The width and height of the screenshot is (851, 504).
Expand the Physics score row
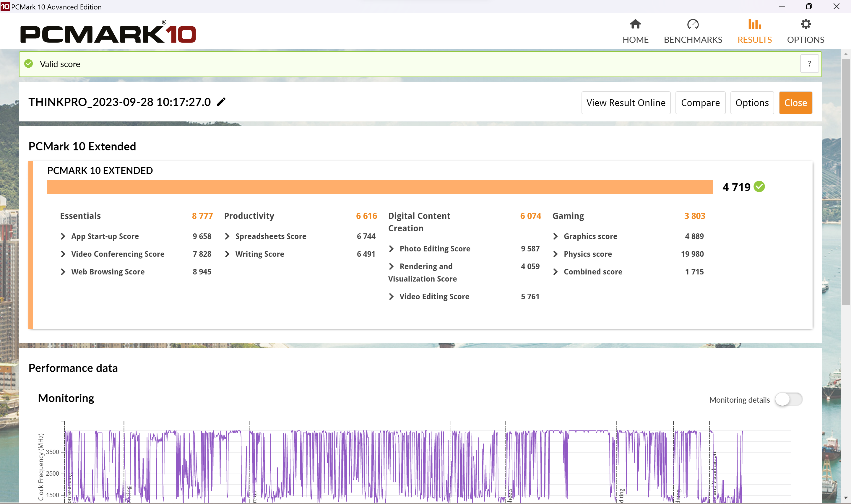(x=555, y=254)
